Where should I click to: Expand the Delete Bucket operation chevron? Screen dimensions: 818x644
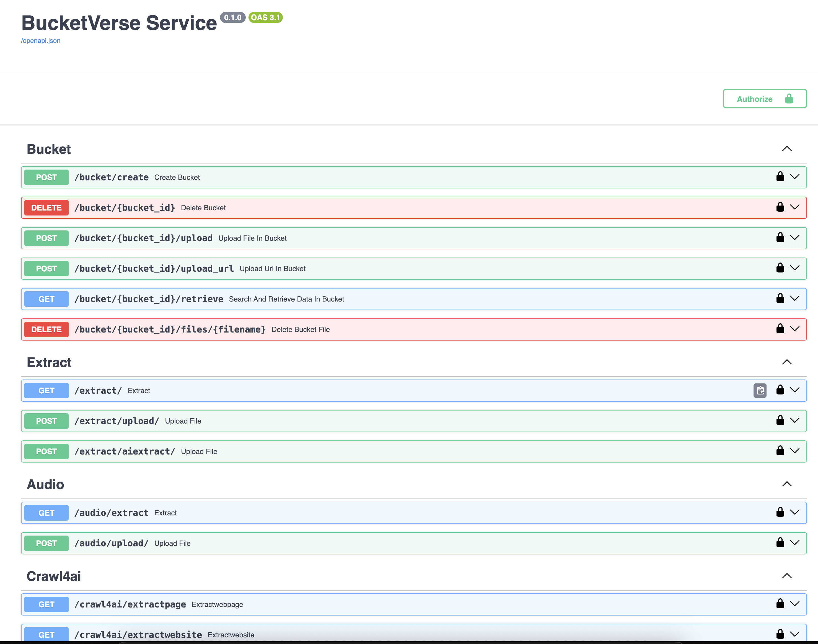coord(795,207)
